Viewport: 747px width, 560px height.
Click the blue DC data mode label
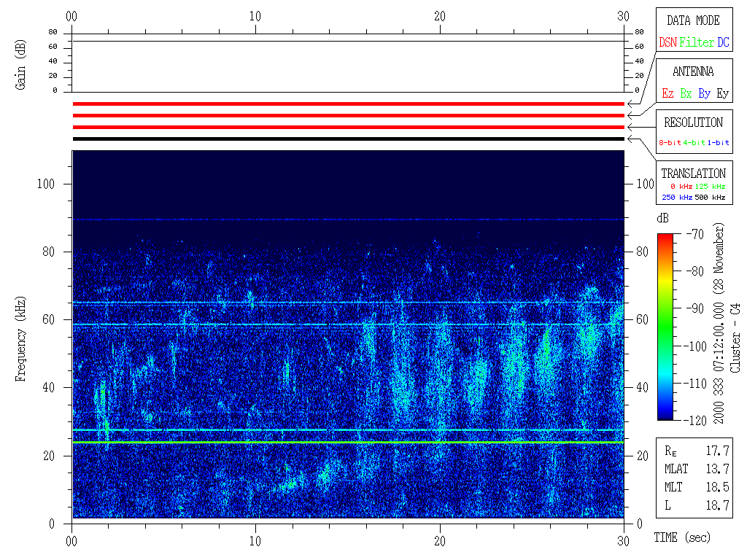[x=723, y=43]
